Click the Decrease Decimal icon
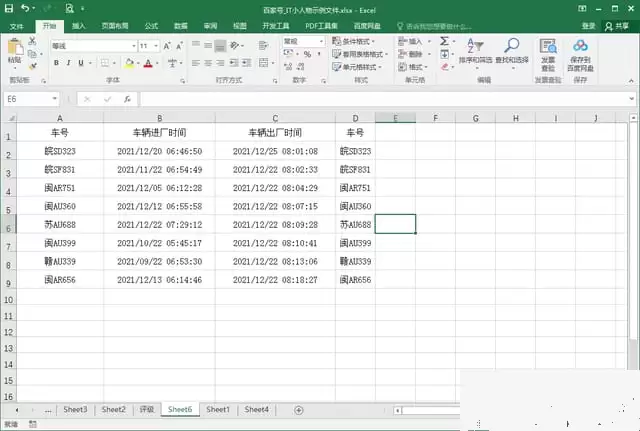The width and height of the screenshot is (640, 431). click(301, 67)
